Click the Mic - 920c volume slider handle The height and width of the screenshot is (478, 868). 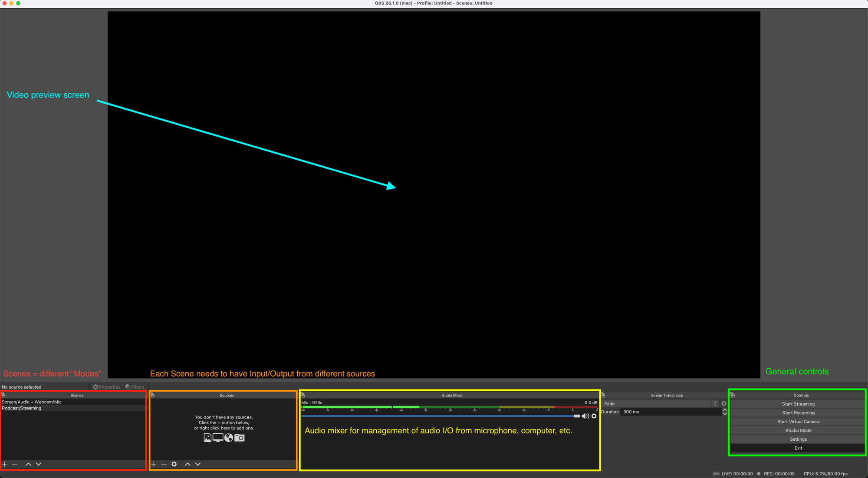click(577, 416)
